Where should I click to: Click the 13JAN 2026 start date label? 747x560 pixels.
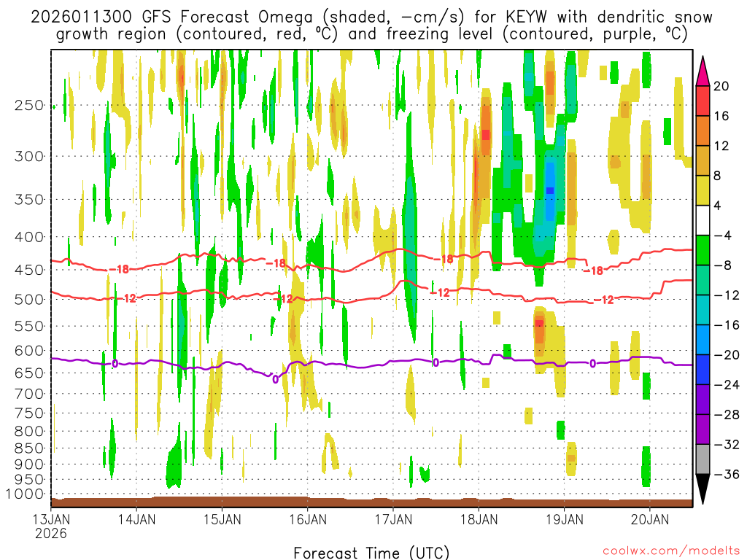click(51, 526)
